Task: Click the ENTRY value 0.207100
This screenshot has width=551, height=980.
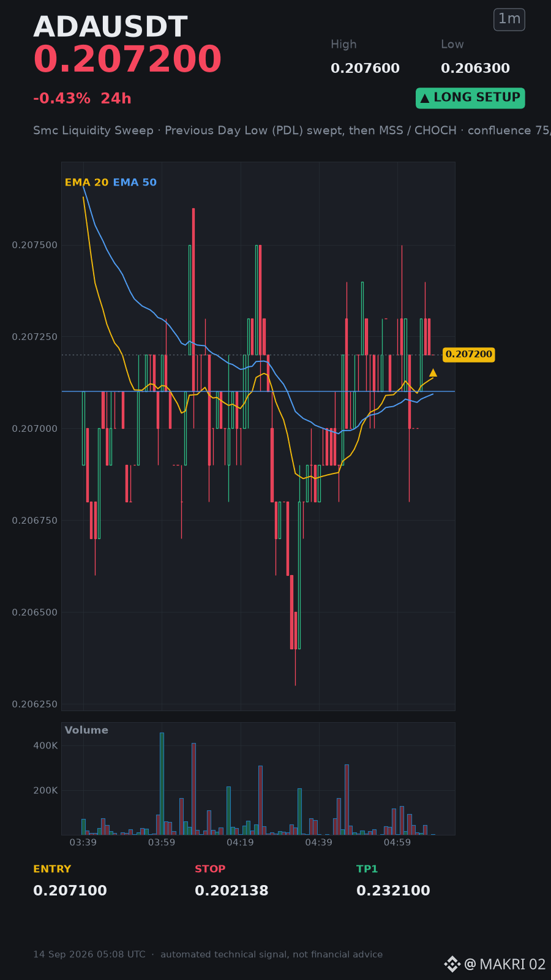Action: (x=70, y=891)
